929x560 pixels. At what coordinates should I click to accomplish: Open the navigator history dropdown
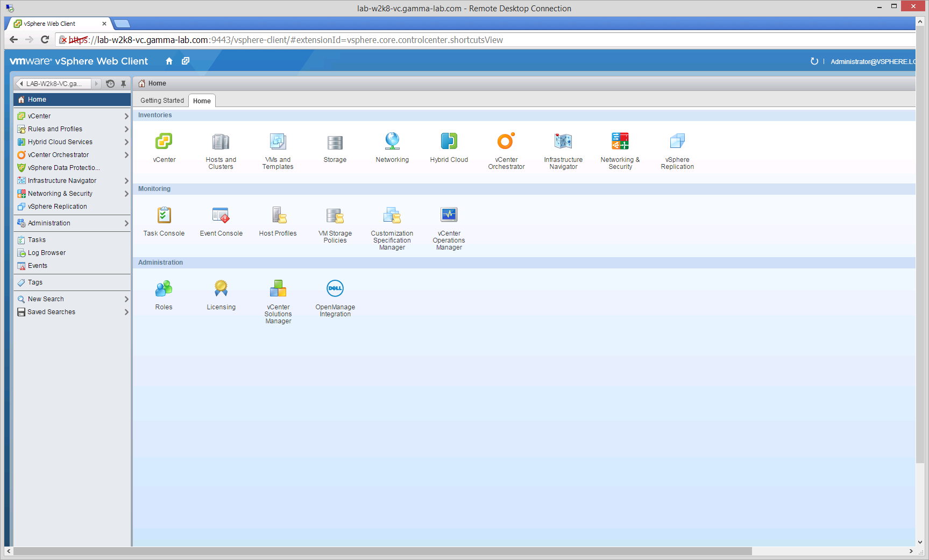(110, 84)
